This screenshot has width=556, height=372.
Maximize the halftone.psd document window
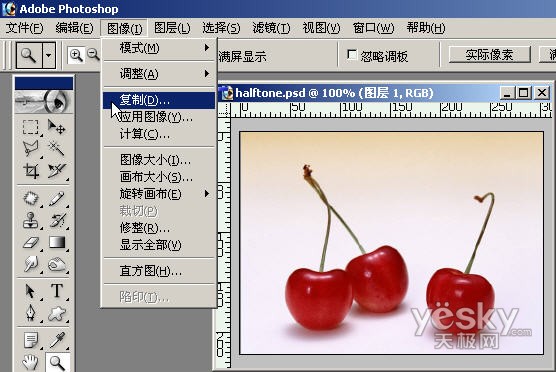pyautogui.click(x=524, y=93)
